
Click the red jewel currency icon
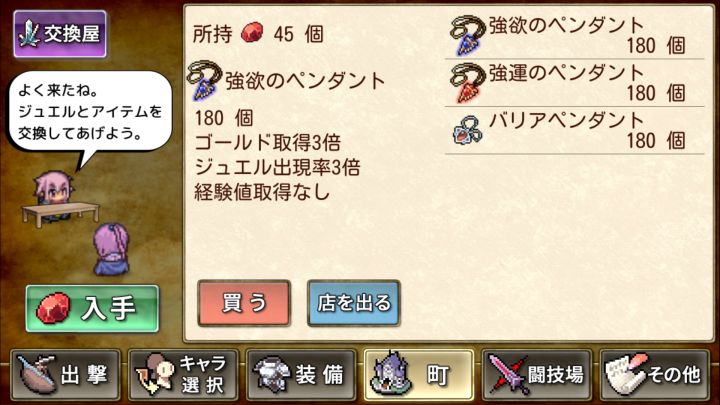click(252, 33)
